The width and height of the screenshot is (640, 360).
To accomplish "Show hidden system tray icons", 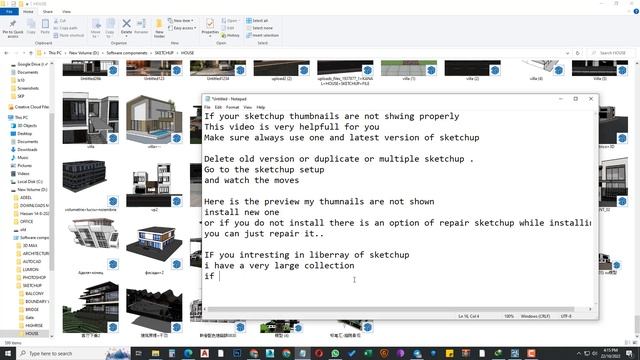I will point(579,353).
